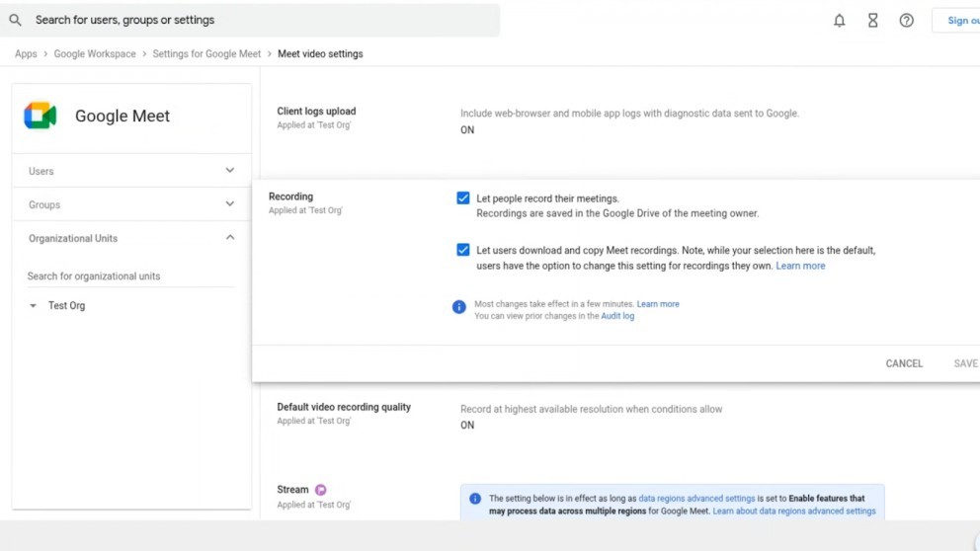
Task: Open 'Learn about data regions advanced settings' link
Action: 794,512
